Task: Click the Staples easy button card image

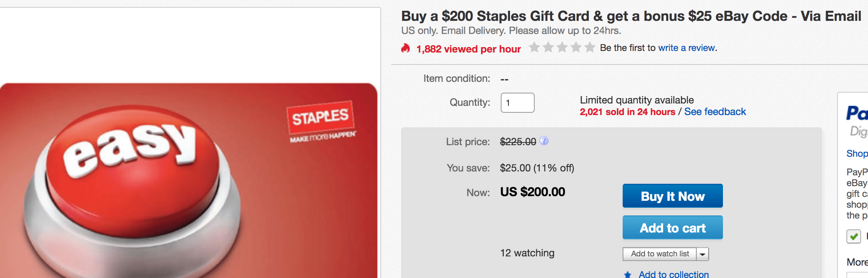Action: [x=189, y=181]
